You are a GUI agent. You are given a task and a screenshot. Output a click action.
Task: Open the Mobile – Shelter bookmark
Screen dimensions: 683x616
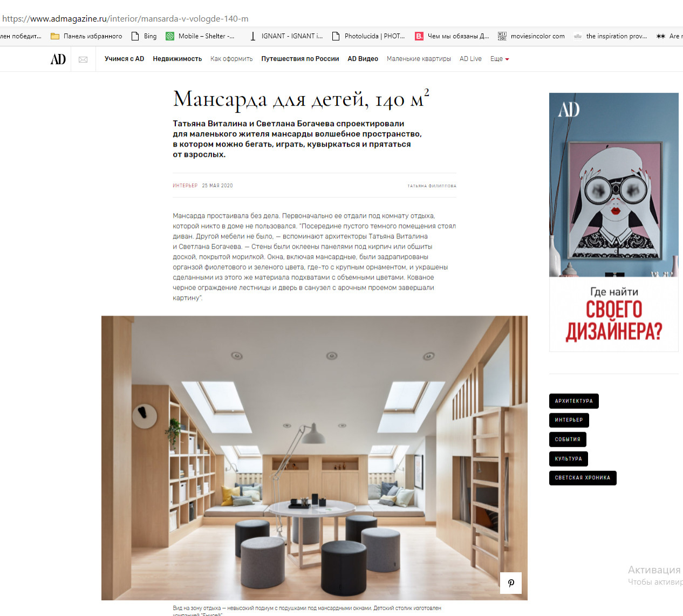[x=200, y=36]
